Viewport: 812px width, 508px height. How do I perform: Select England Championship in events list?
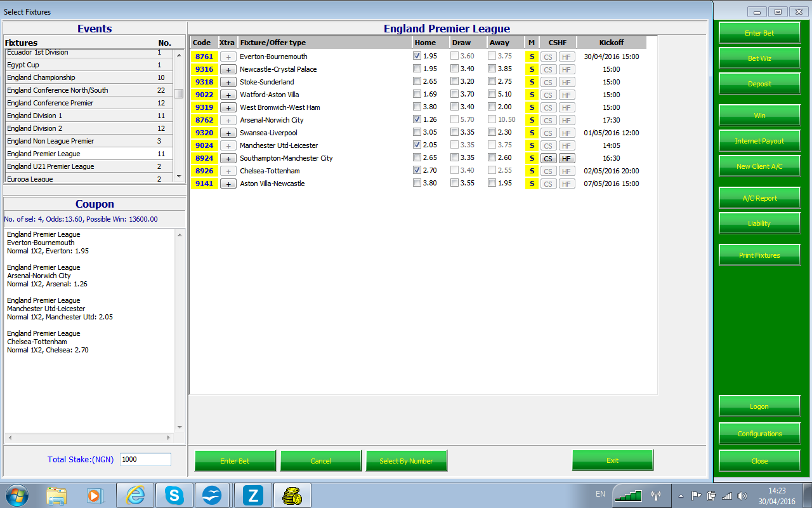pyautogui.click(x=88, y=77)
